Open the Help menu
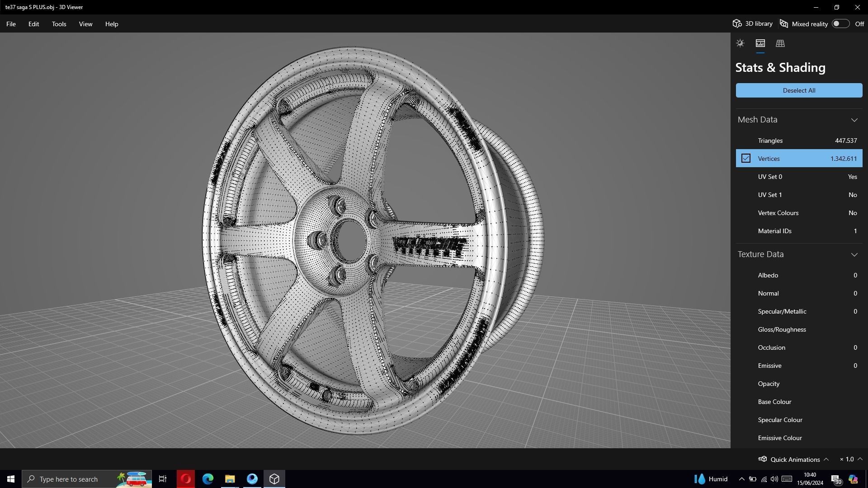This screenshot has height=488, width=868. pyautogui.click(x=112, y=24)
